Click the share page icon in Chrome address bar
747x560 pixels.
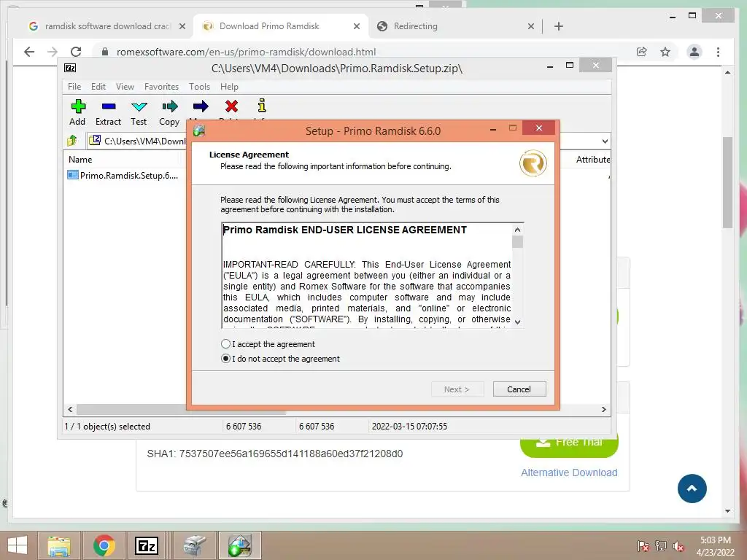(x=642, y=52)
